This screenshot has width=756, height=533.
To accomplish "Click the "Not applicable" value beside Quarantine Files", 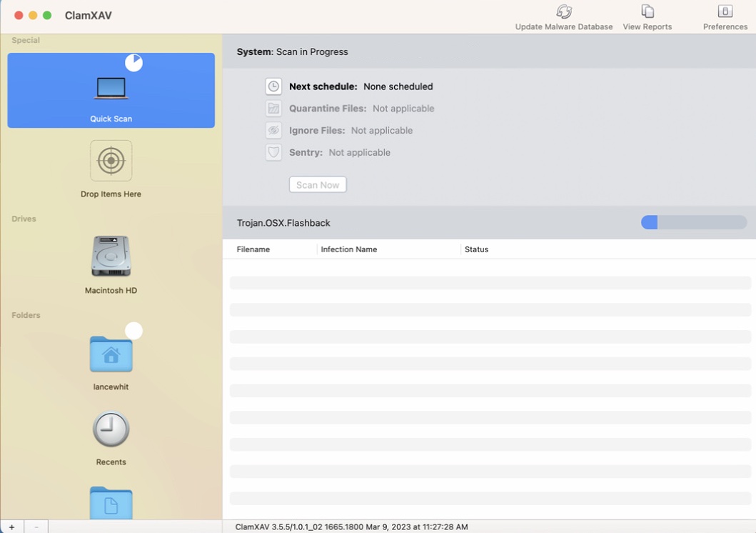I will tap(403, 109).
